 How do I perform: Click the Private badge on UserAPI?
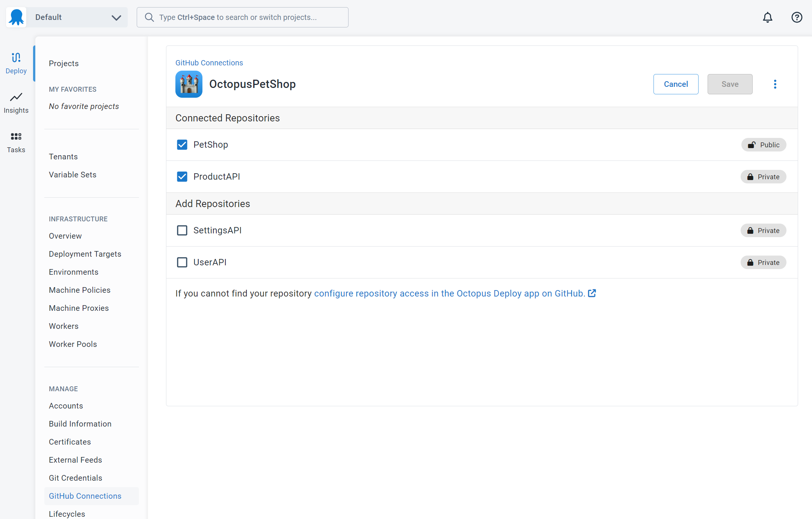pyautogui.click(x=763, y=262)
